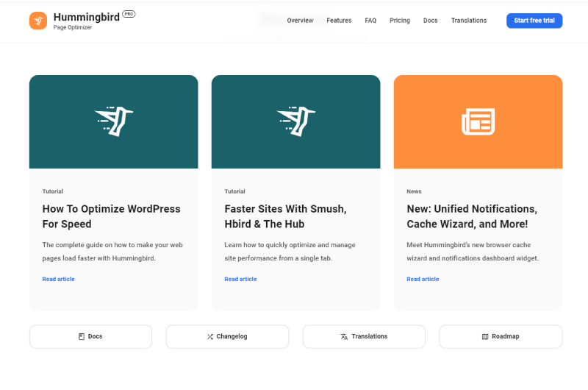Select Pricing in the header navigation
The image size is (588, 390).
[x=400, y=21]
